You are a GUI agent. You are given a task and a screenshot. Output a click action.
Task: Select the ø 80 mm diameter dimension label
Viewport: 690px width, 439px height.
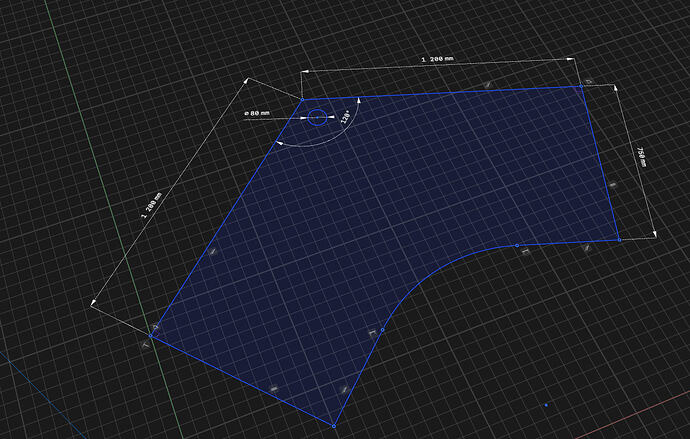(x=257, y=113)
